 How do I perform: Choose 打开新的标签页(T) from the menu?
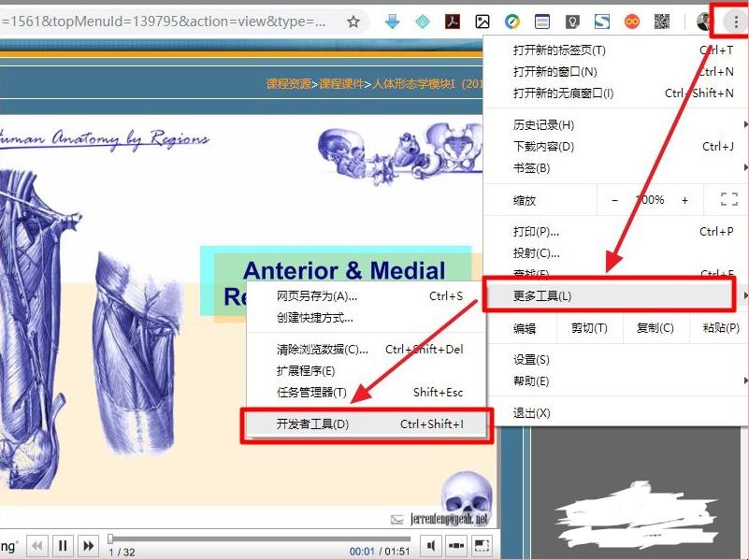click(615, 50)
